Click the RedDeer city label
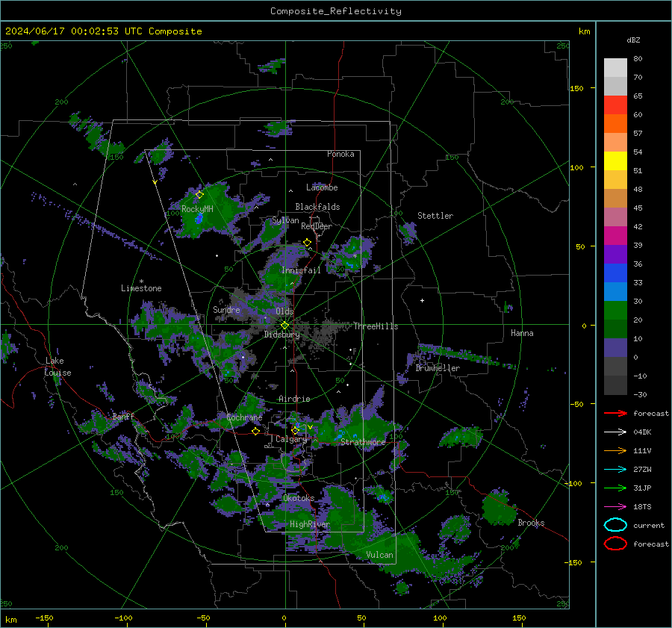The image size is (672, 628). pos(317,226)
